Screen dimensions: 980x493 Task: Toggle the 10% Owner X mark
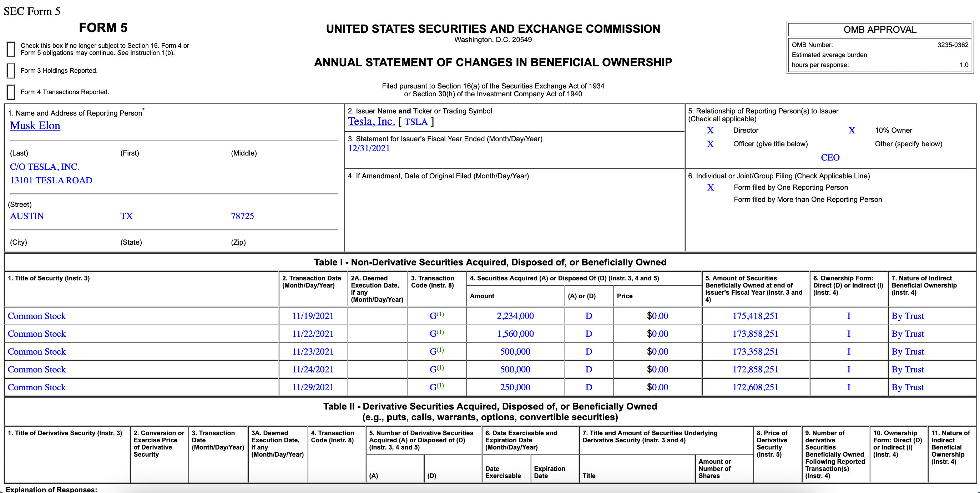pyautogui.click(x=852, y=131)
